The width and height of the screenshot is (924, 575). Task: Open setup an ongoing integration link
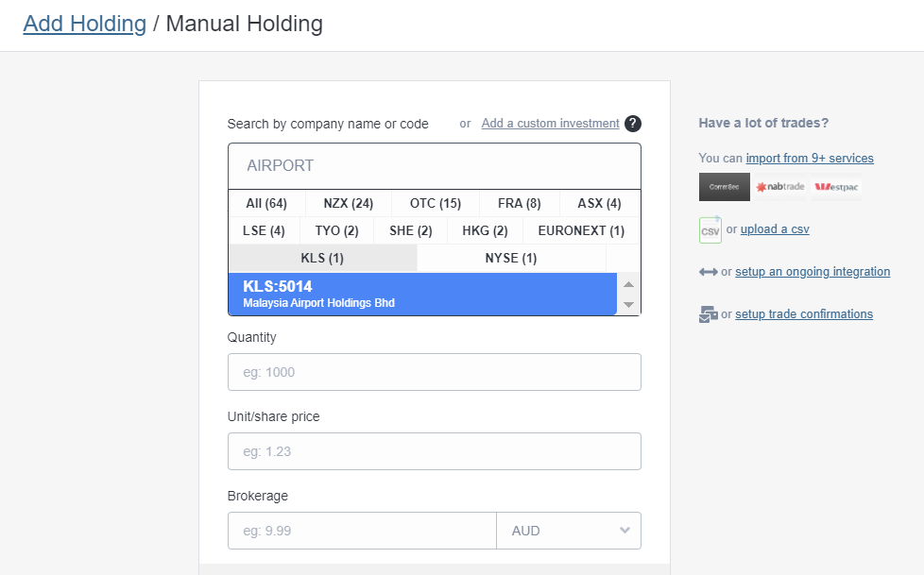pyautogui.click(x=813, y=272)
